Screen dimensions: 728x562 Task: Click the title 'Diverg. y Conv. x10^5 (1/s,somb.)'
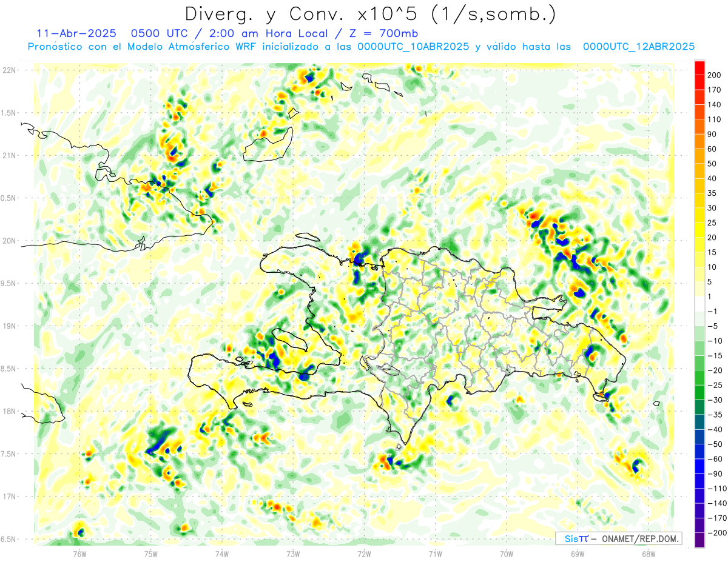click(370, 14)
